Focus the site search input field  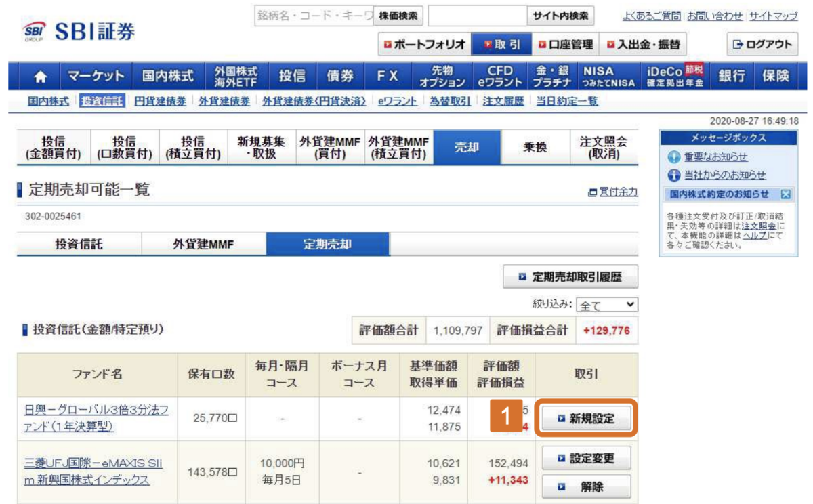coord(478,16)
